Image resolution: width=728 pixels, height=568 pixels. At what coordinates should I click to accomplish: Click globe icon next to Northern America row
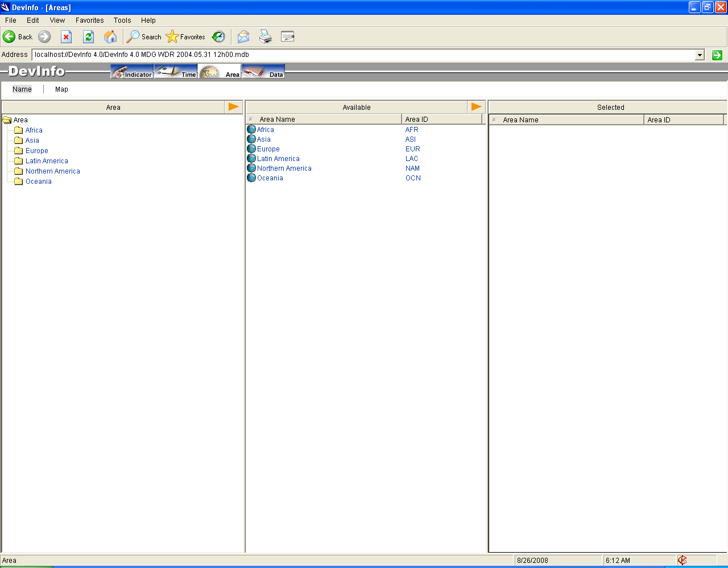(x=251, y=168)
